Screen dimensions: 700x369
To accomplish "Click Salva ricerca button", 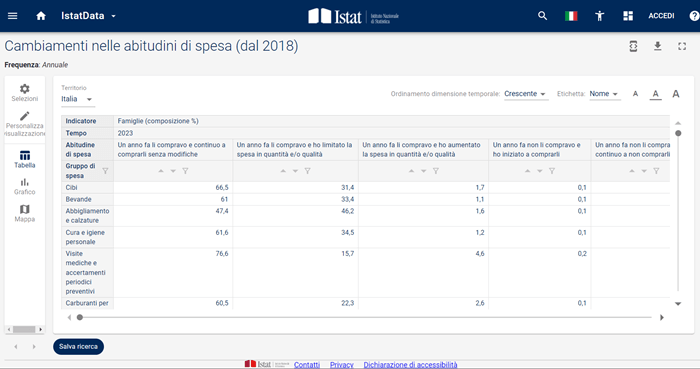I will point(78,347).
